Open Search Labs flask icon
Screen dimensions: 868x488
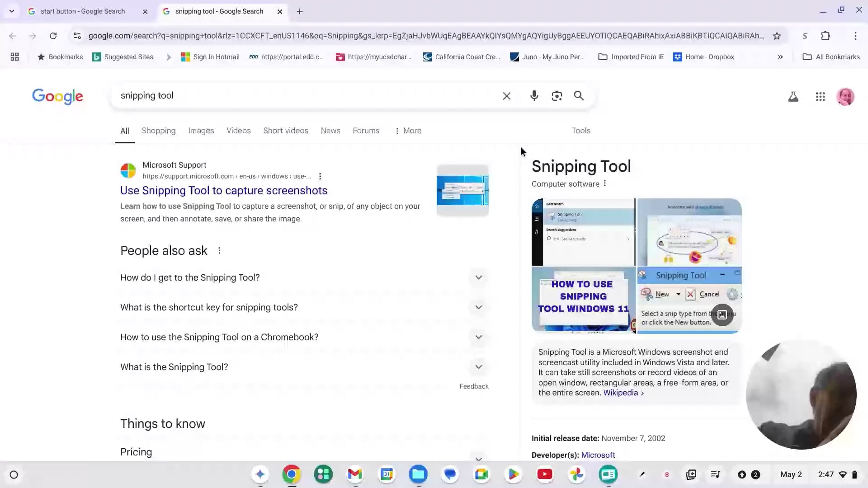[793, 97]
